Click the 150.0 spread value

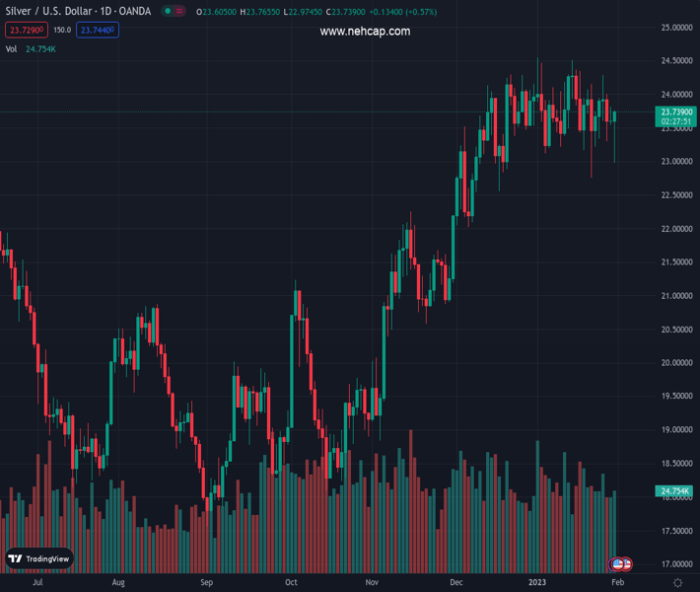(61, 31)
